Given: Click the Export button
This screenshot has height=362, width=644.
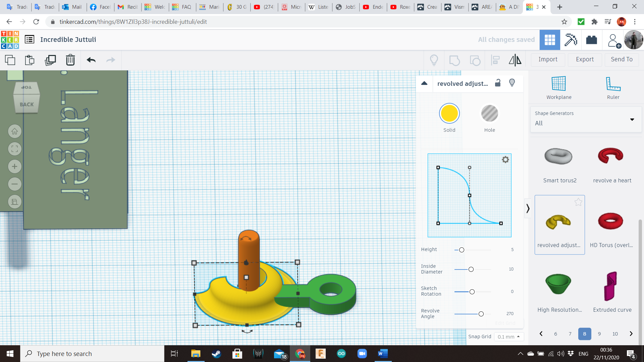Looking at the screenshot, I should pyautogui.click(x=585, y=59).
